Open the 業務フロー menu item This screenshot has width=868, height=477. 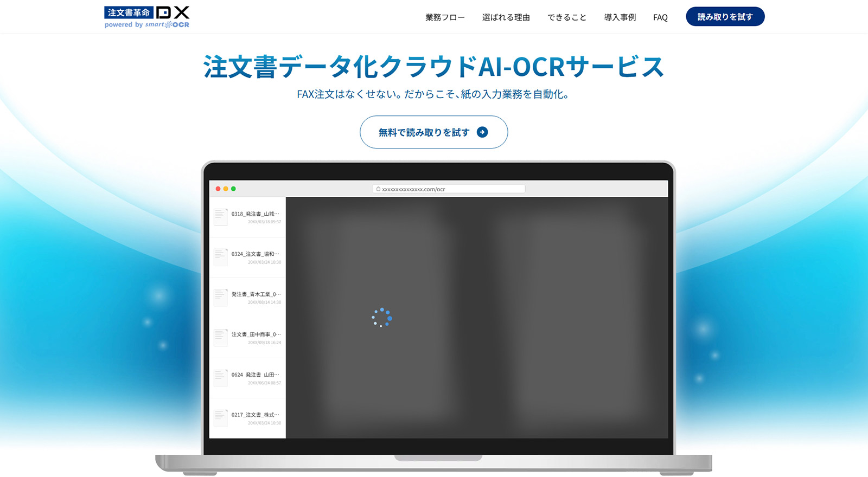(445, 17)
